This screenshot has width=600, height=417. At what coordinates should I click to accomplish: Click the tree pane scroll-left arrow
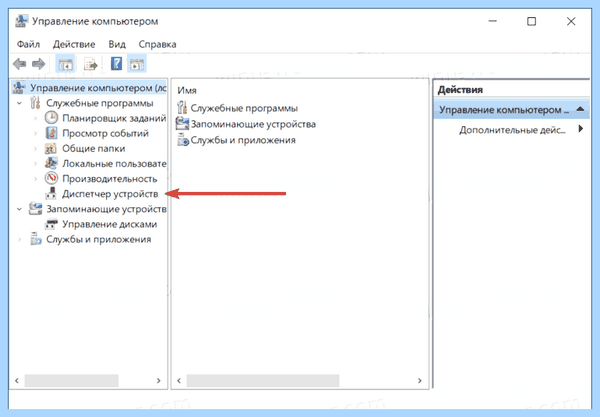pos(17,381)
